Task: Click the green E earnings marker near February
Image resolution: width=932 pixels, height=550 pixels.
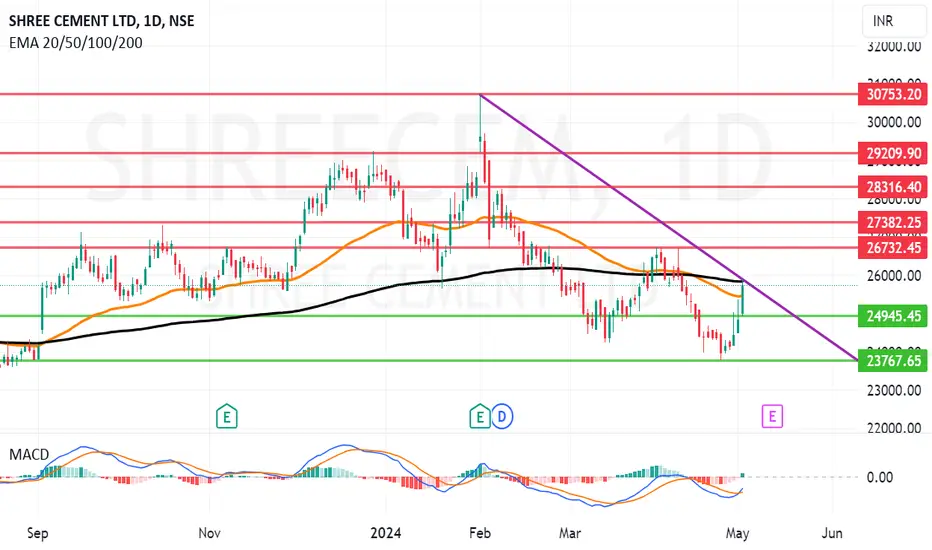Action: coord(480,416)
